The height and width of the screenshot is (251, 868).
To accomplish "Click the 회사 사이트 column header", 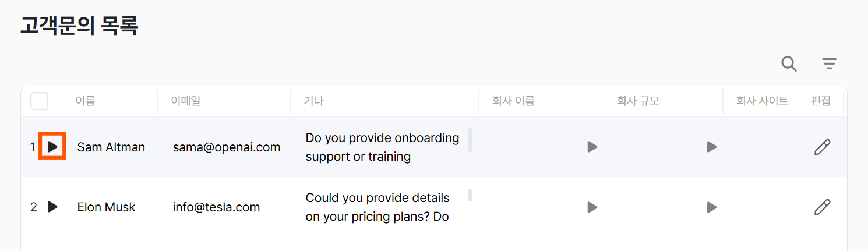I will 762,101.
